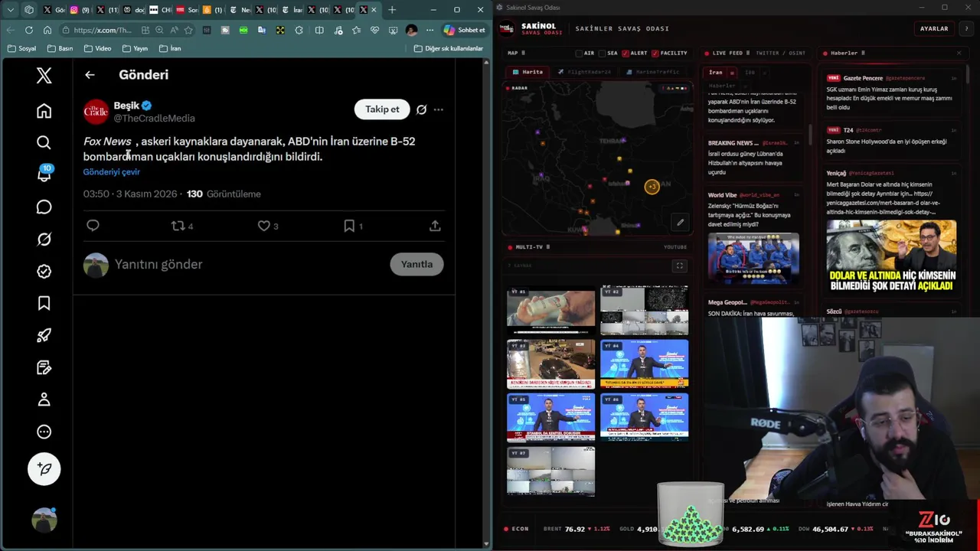Click the Gönderiyi çevir translate link

(x=112, y=172)
